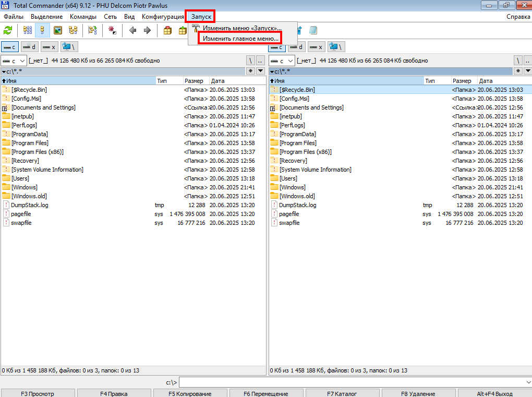This screenshot has width=532, height=397.
Task: Go to parent directory in left panel
Action: [261, 61]
